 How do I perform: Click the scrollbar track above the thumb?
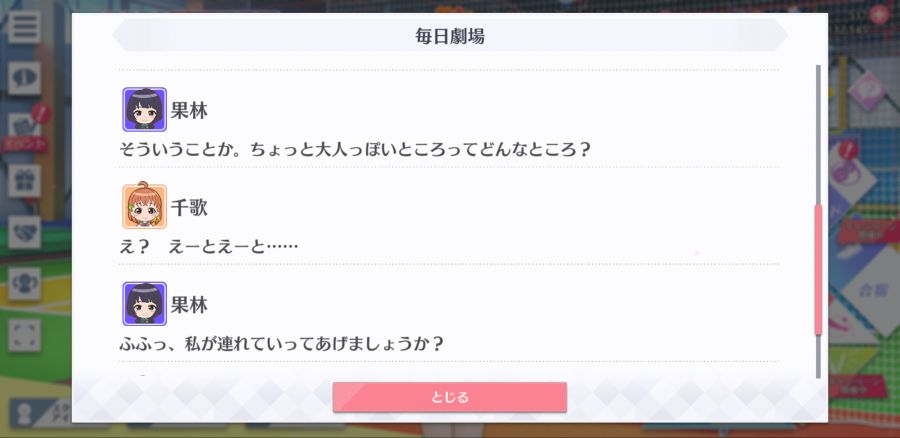pyautogui.click(x=818, y=134)
